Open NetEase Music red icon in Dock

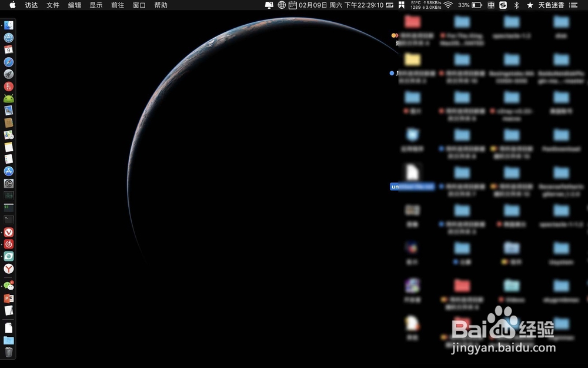point(9,244)
